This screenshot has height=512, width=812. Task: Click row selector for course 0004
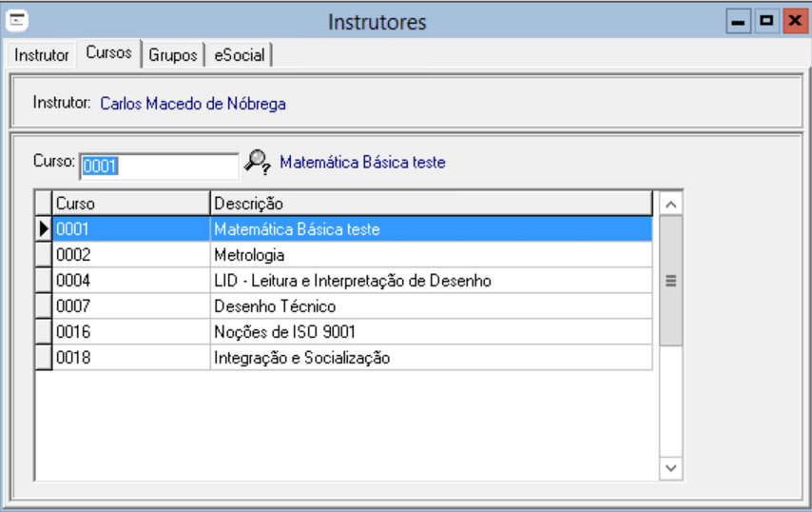point(44,281)
